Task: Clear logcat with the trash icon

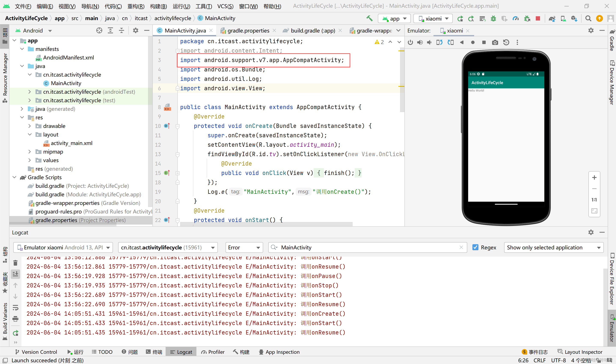Action: click(x=15, y=263)
